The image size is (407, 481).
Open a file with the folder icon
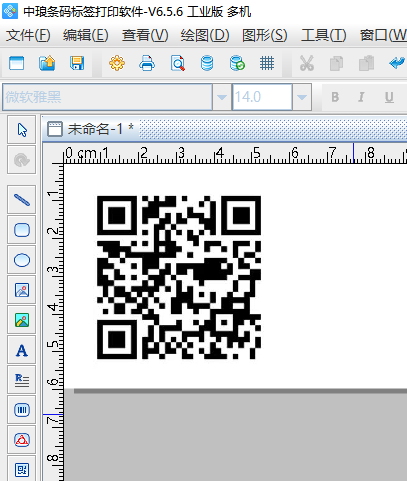pyautogui.click(x=47, y=63)
